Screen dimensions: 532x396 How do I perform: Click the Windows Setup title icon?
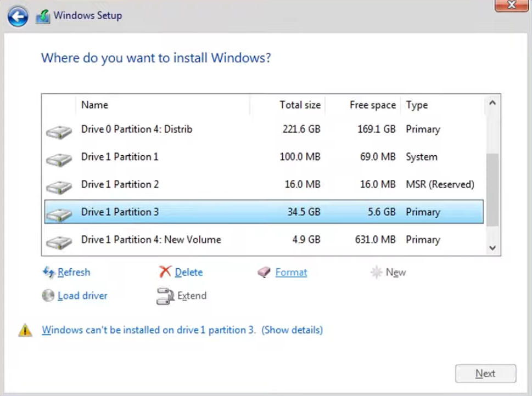click(43, 16)
